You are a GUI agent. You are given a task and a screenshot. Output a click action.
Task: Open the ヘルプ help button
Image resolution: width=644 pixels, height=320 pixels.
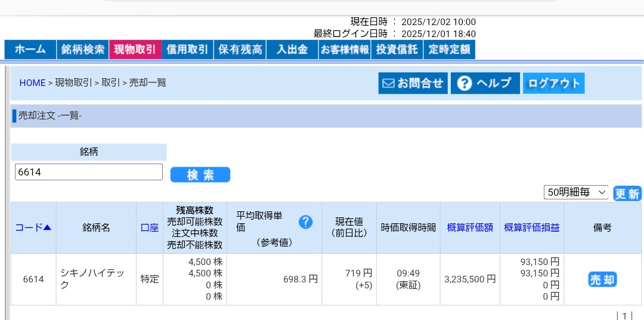click(485, 83)
